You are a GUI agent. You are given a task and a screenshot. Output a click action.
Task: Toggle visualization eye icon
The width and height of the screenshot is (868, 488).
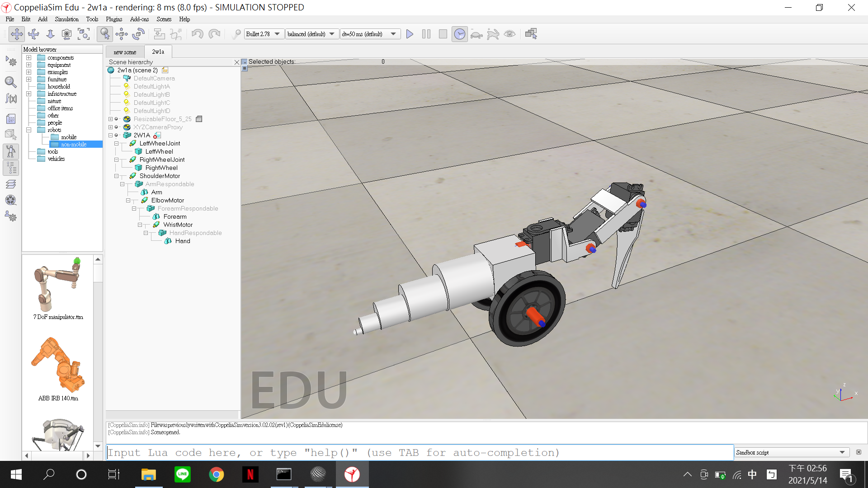tap(509, 34)
